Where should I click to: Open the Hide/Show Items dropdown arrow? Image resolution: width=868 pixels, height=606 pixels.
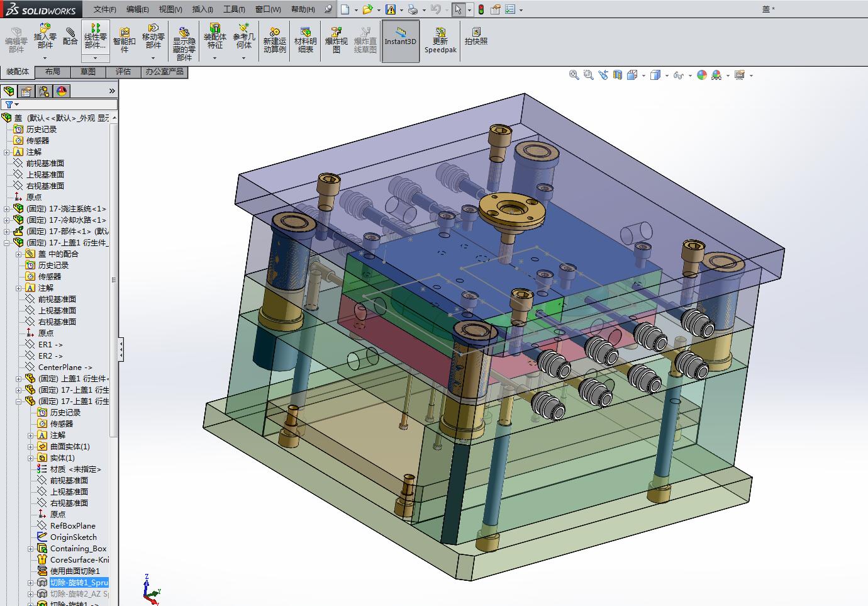coord(690,76)
